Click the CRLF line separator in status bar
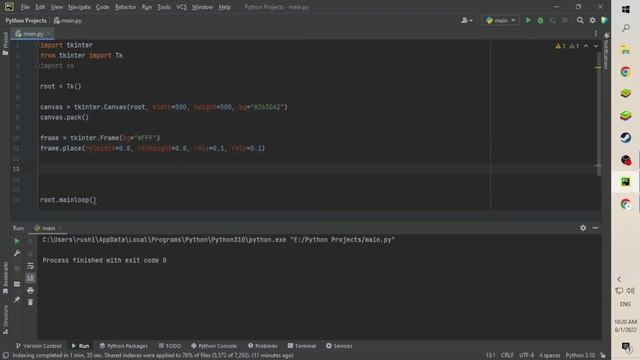This screenshot has width=640, height=360. pos(507,356)
